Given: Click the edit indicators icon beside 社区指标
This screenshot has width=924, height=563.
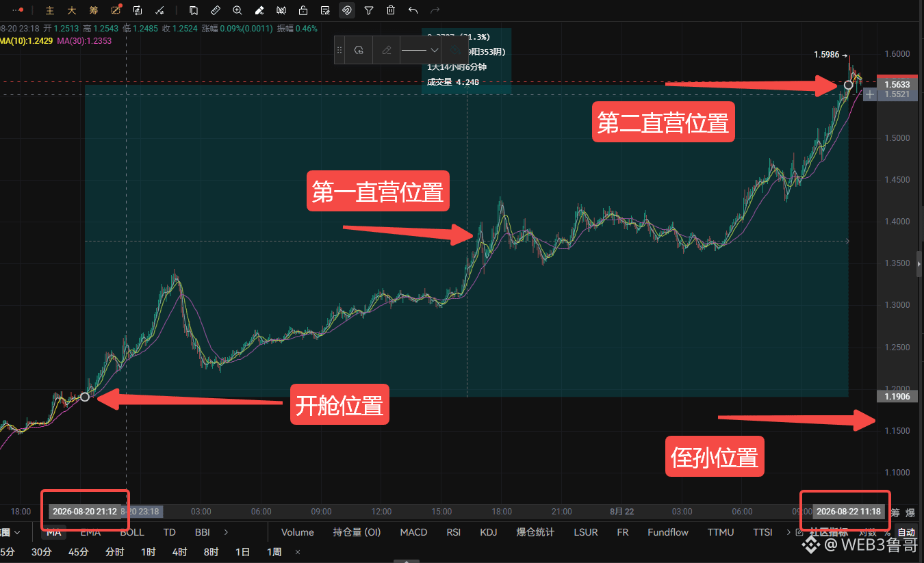Looking at the screenshot, I should coord(799,532).
